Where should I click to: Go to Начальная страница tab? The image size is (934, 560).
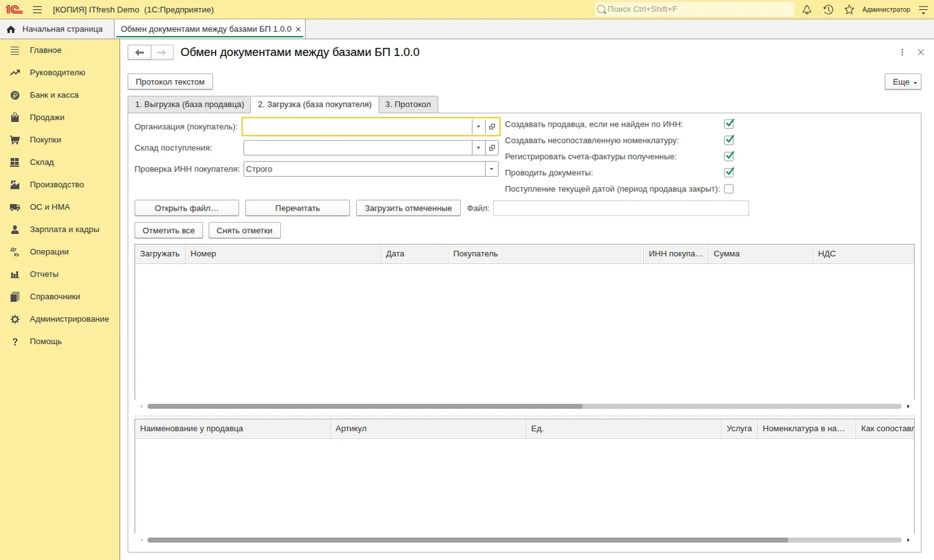point(56,29)
